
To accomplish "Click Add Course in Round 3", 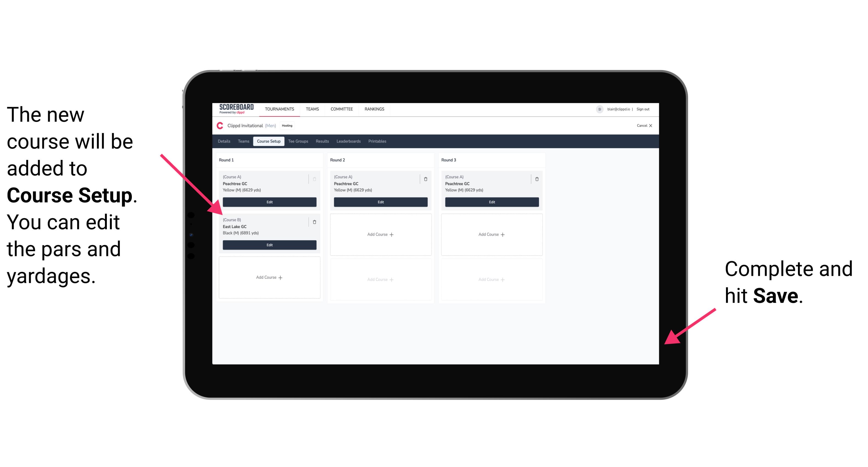I will point(491,234).
